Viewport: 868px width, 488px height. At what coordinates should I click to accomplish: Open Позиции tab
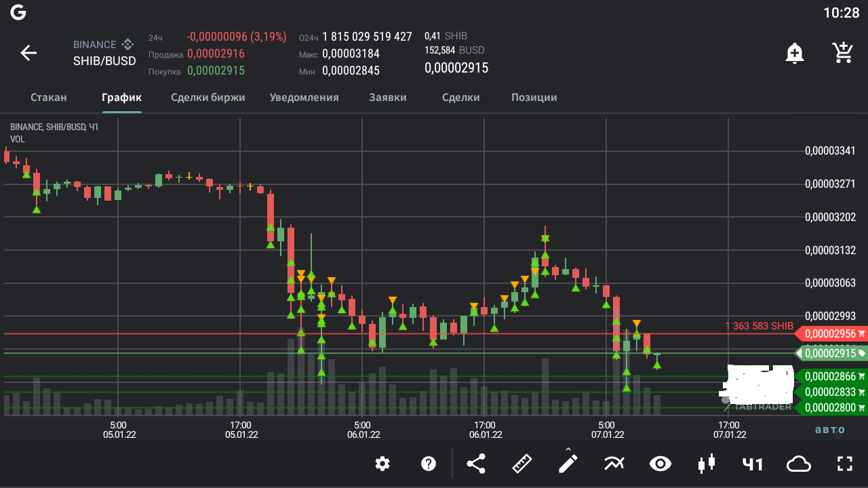(534, 98)
